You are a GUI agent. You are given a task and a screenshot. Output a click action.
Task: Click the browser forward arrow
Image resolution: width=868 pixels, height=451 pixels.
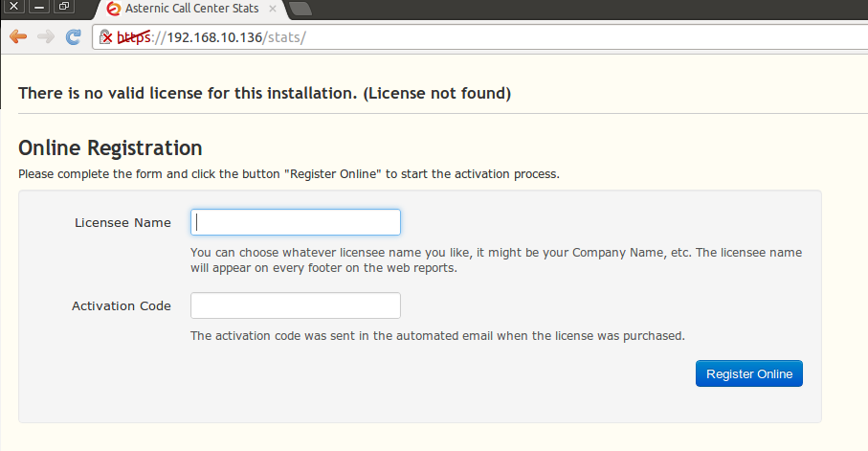click(x=45, y=37)
